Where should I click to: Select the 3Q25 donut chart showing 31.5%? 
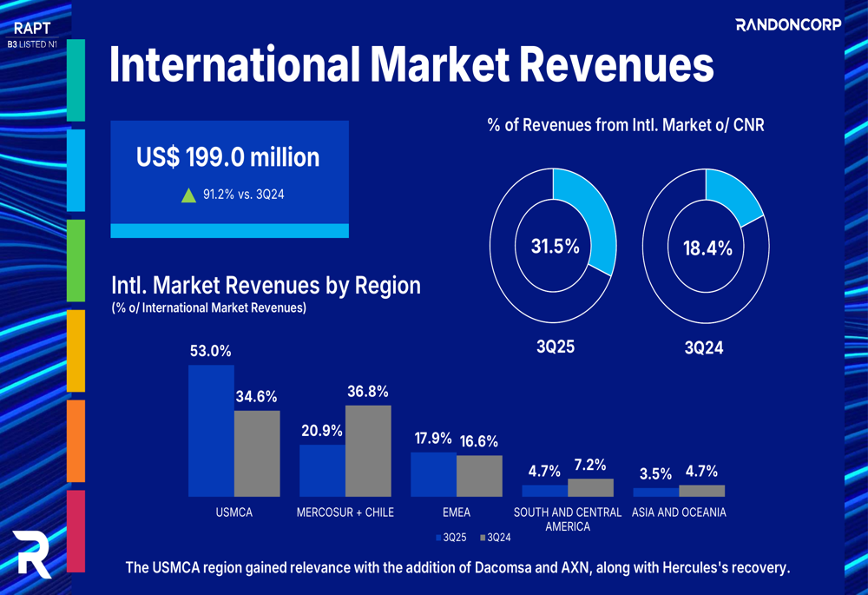point(554,247)
